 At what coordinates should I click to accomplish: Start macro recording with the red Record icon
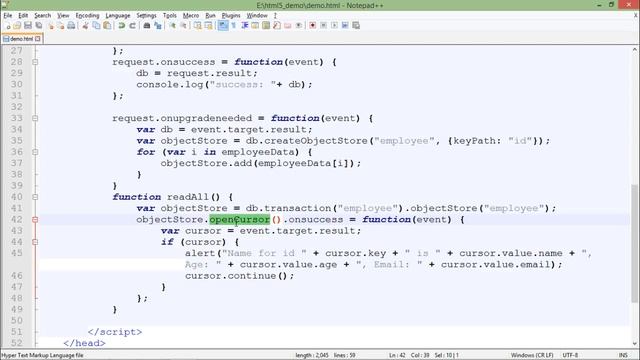[x=312, y=25]
